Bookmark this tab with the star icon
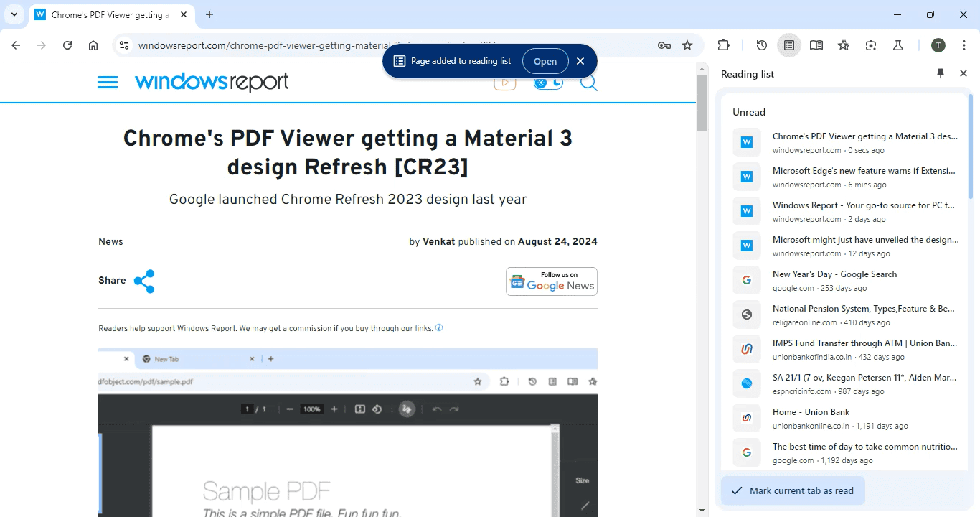Screen dimensions: 980x517 (x=687, y=45)
